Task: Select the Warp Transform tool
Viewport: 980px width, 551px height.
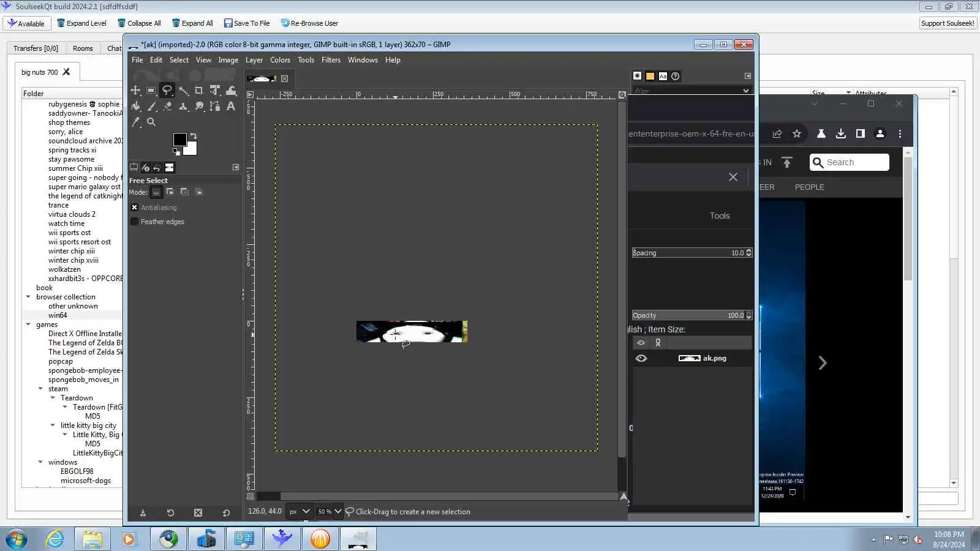Action: pos(231,91)
